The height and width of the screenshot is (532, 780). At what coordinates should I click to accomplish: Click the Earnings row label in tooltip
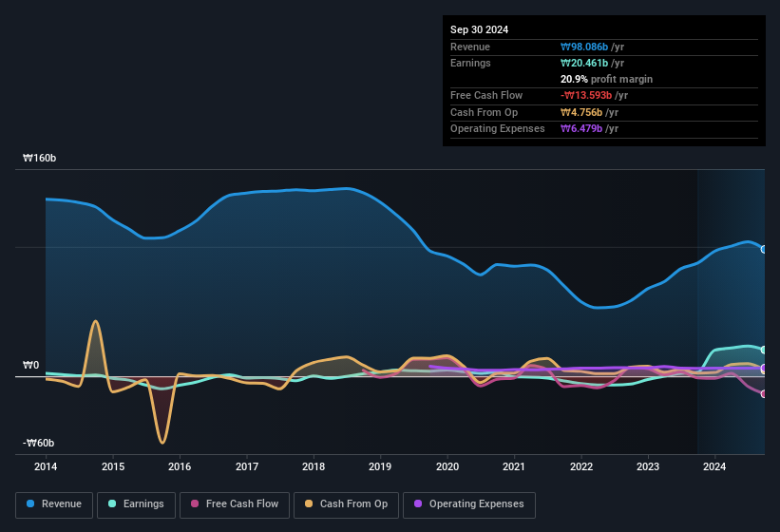(x=470, y=63)
